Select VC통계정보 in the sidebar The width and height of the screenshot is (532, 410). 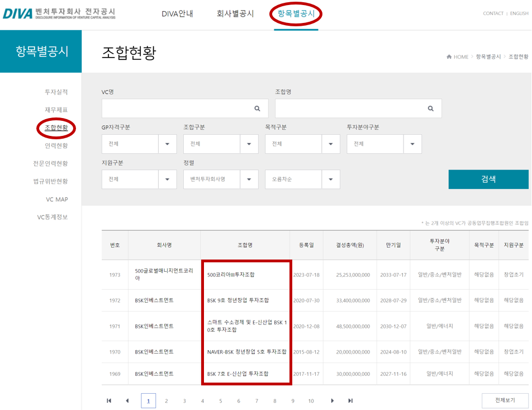[x=53, y=217]
